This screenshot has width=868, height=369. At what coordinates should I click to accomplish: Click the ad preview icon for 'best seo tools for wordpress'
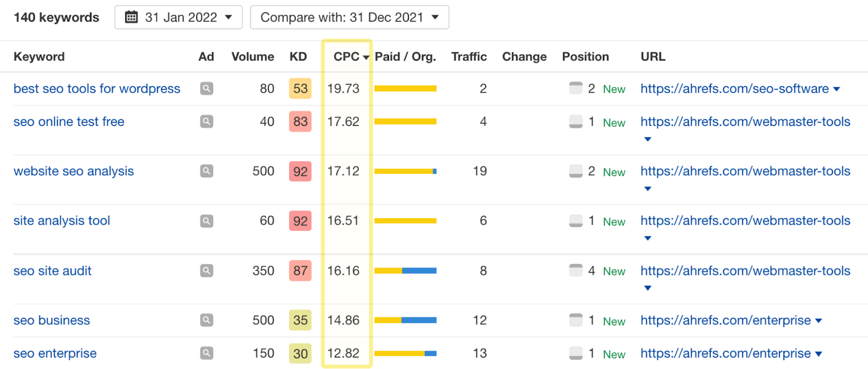click(206, 88)
